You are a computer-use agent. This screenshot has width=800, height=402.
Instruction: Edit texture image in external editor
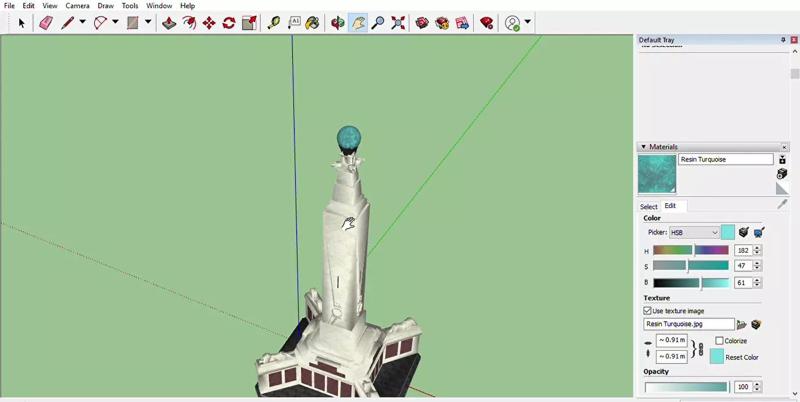point(756,324)
